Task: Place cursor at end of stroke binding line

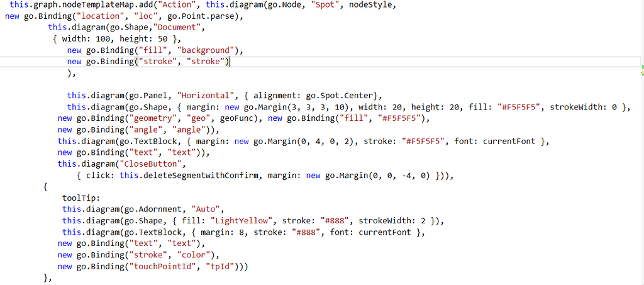Action: tap(230, 62)
